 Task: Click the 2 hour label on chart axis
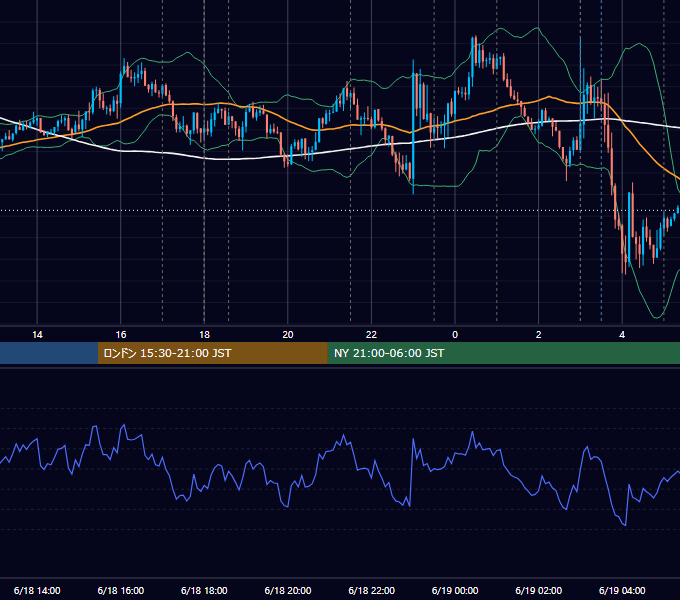coord(539,335)
